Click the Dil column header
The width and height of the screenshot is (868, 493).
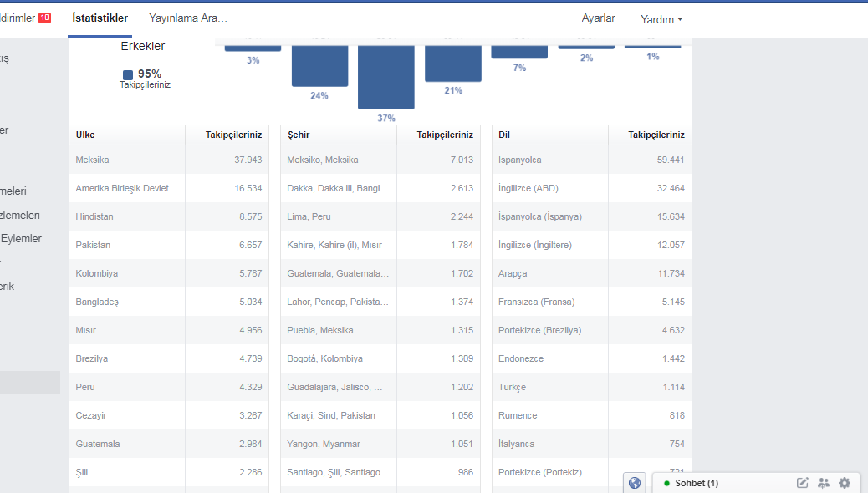click(549, 135)
